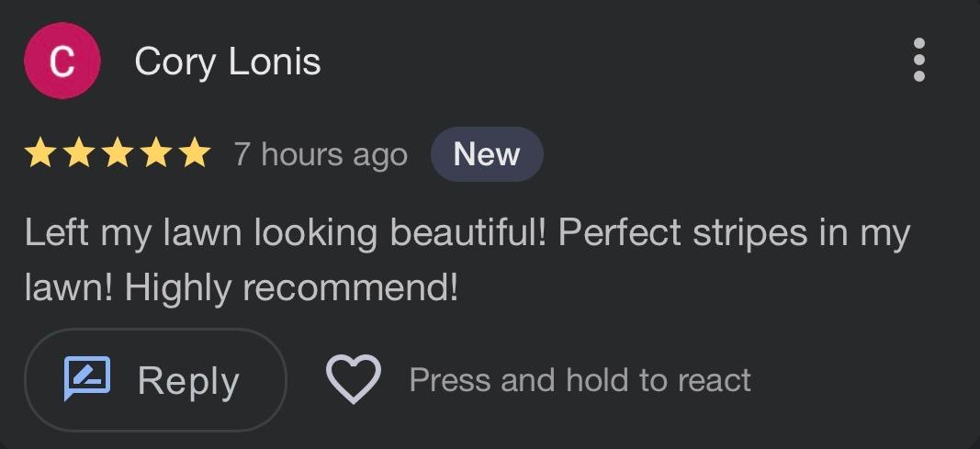This screenshot has height=449, width=980.
Task: Click Left my lawn looking beautiful sentence
Action: pyautogui.click(x=286, y=233)
